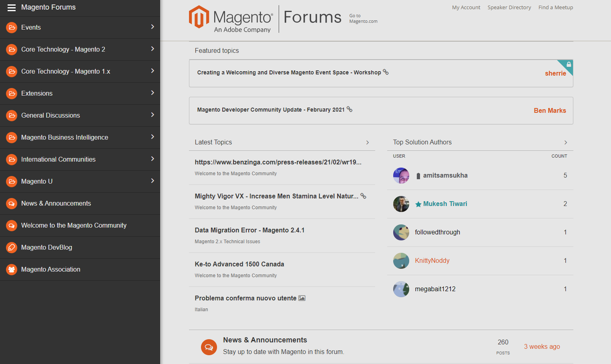Expand the General Discussions chevron
The width and height of the screenshot is (611, 364).
153,115
